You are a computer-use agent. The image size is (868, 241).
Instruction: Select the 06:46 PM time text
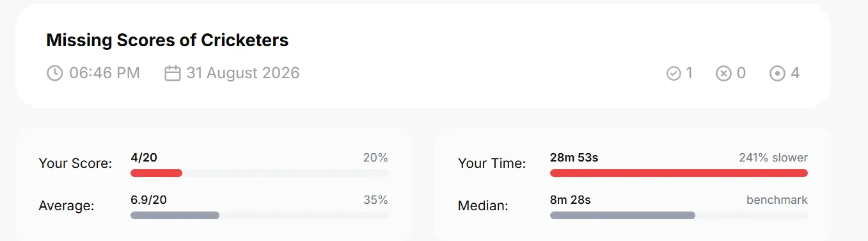coord(104,73)
